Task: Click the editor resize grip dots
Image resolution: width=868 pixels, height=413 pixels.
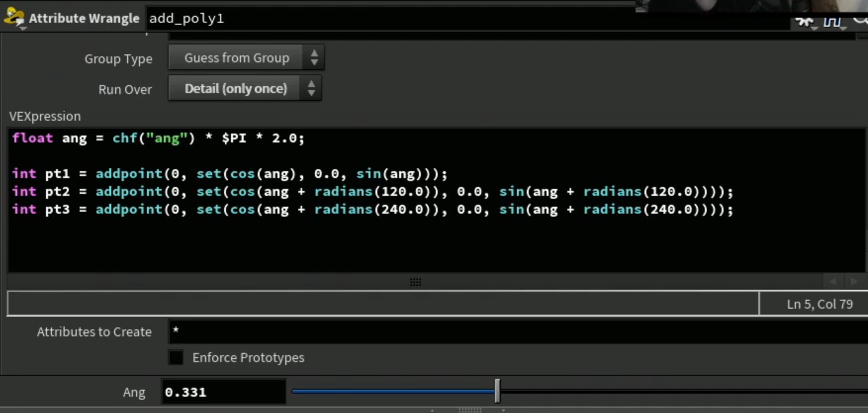Action: coord(415,282)
